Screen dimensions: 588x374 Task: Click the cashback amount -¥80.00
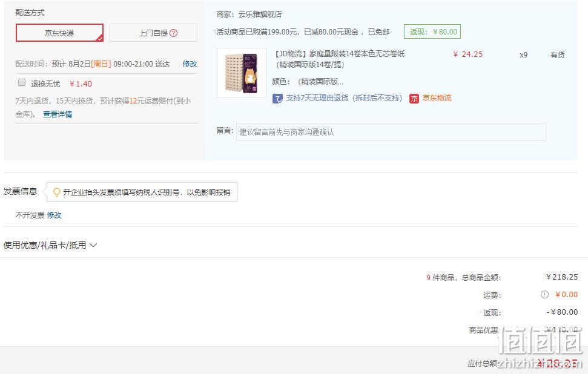(562, 312)
